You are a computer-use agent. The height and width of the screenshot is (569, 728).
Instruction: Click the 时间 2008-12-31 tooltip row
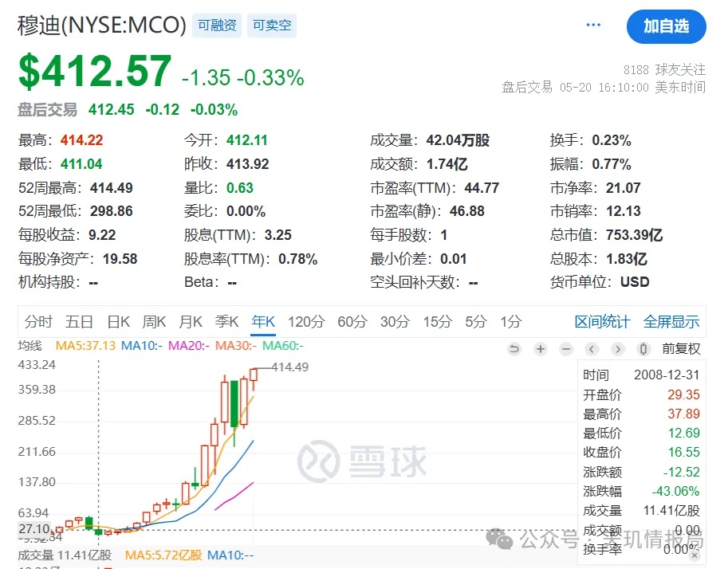pos(641,375)
